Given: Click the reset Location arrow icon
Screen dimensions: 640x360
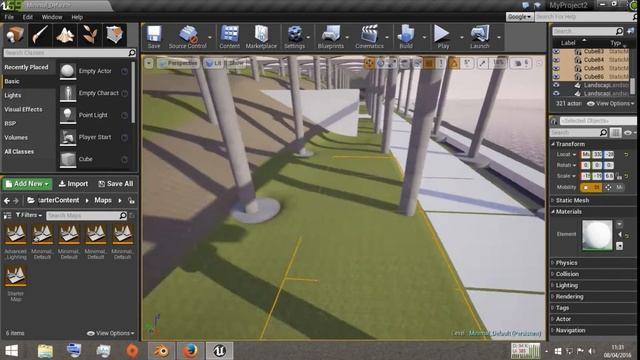Looking at the screenshot, I should [626, 155].
